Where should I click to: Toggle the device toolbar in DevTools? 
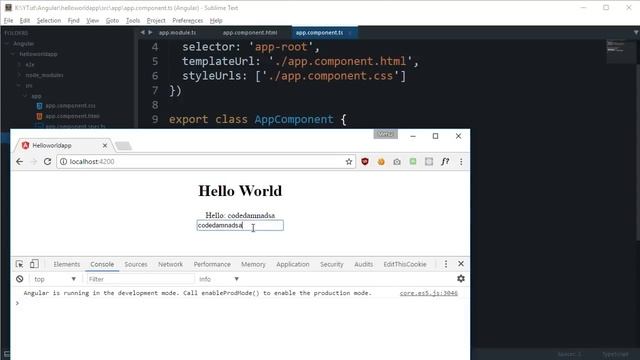pos(34,264)
